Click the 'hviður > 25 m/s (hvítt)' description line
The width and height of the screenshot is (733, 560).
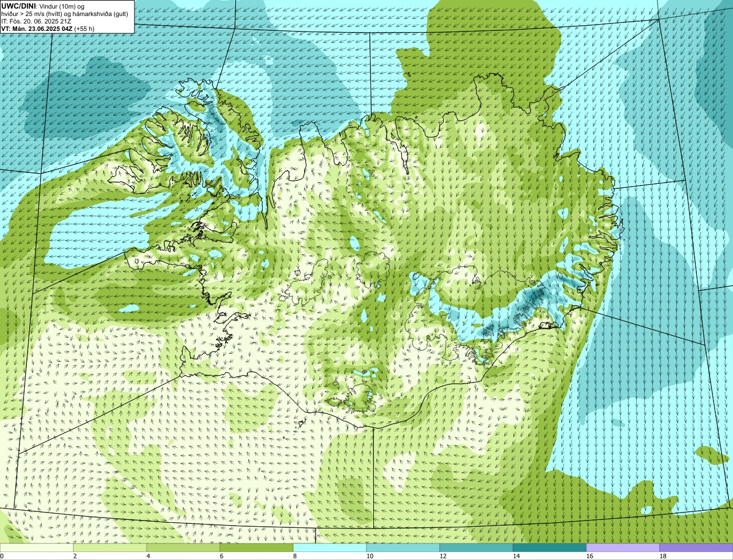[65, 13]
